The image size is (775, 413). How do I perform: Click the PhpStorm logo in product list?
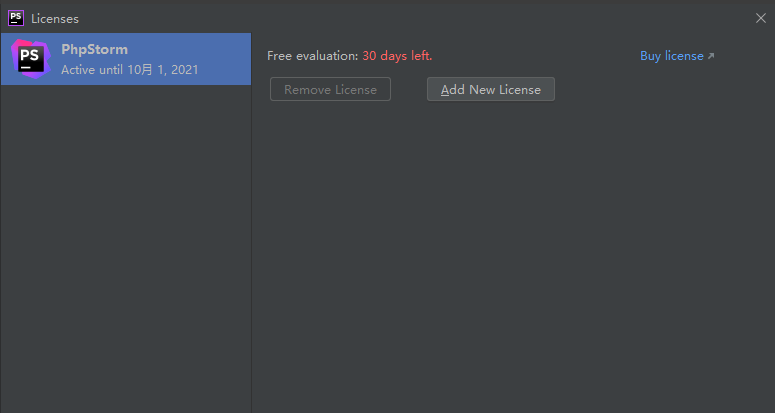point(30,59)
